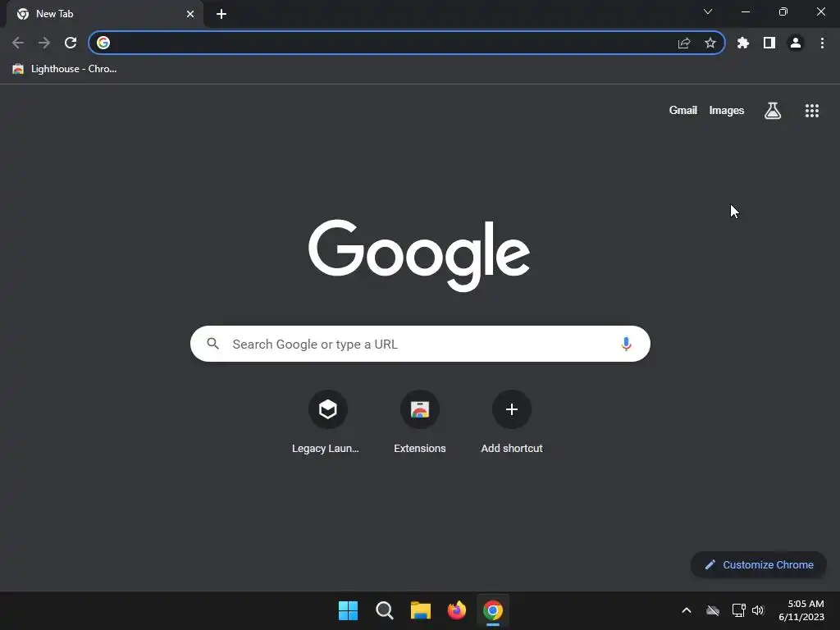Open the clock showing 5:05 AM

tap(801, 610)
